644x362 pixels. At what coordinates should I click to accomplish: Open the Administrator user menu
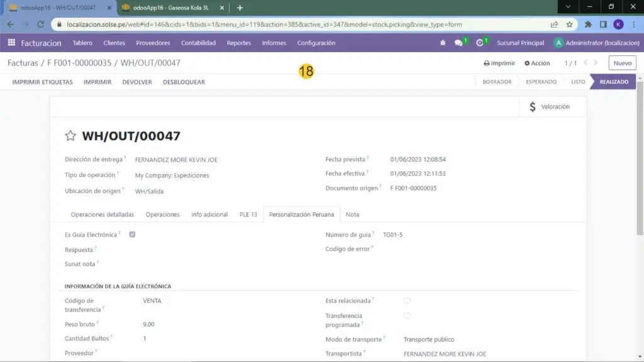tap(594, 43)
